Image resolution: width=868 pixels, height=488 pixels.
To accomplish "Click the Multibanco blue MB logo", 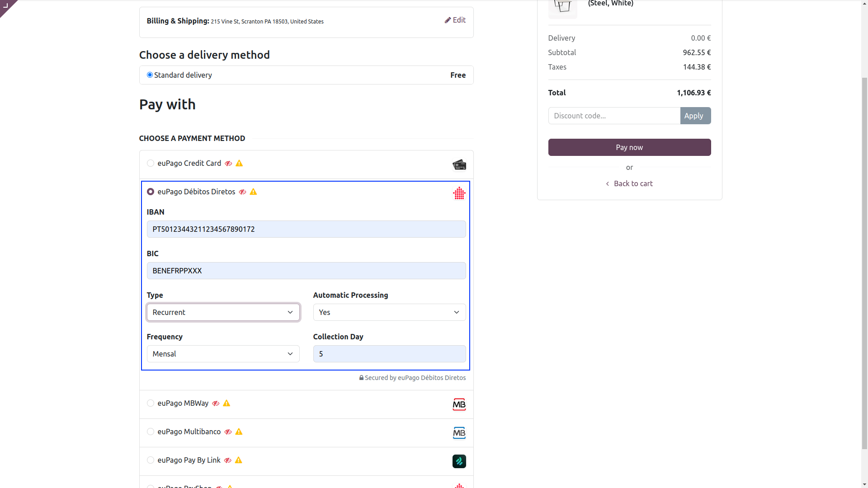I will coord(459,433).
